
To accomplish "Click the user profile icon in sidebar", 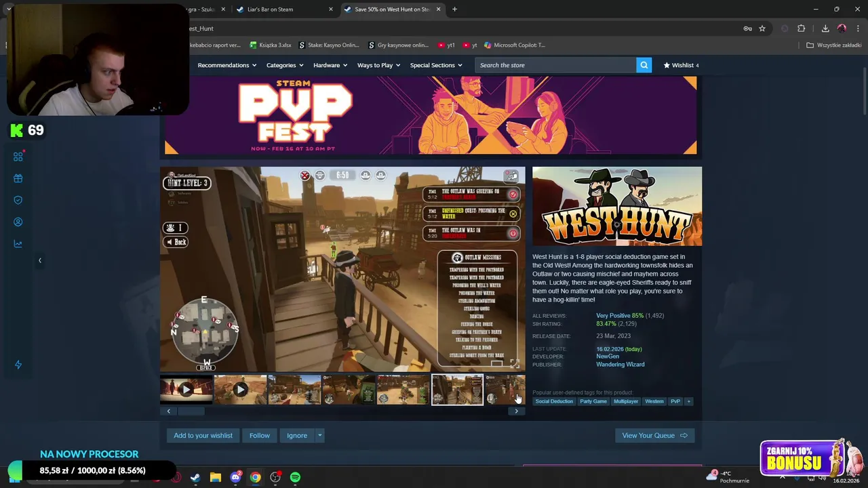I will click(x=18, y=222).
